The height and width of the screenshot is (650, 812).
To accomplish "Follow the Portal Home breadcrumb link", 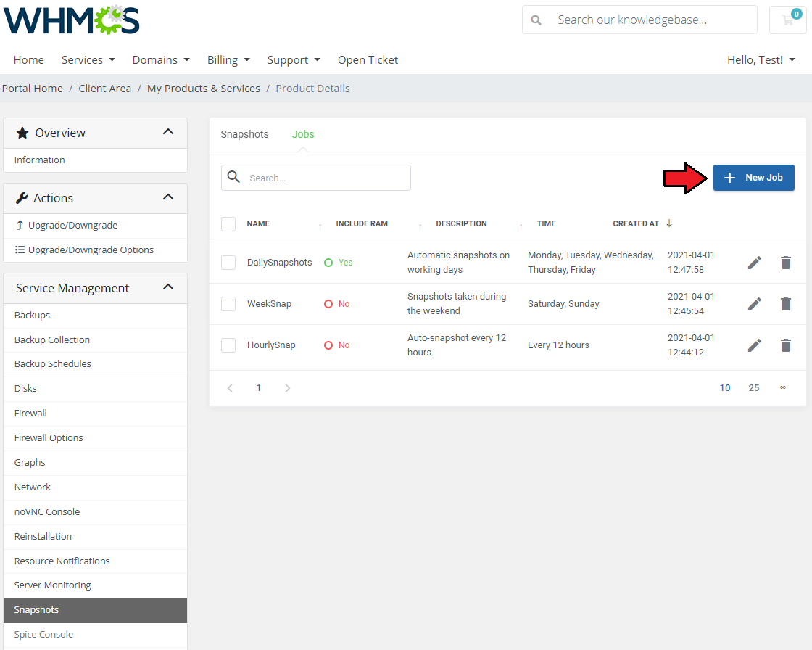I will [32, 89].
